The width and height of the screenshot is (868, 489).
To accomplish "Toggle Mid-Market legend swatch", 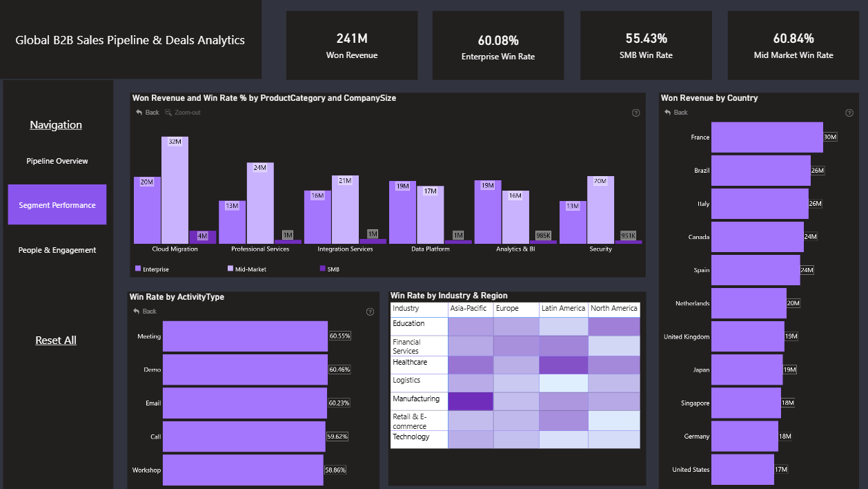I will coord(230,269).
